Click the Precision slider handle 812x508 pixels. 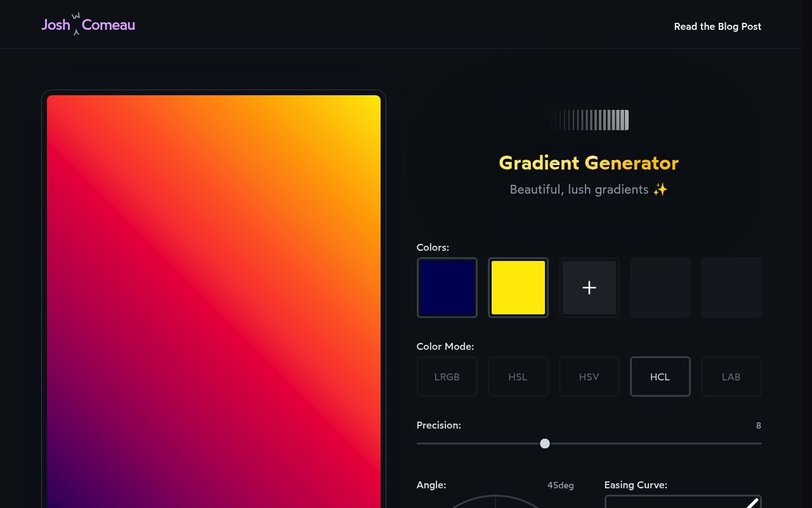[x=545, y=443]
